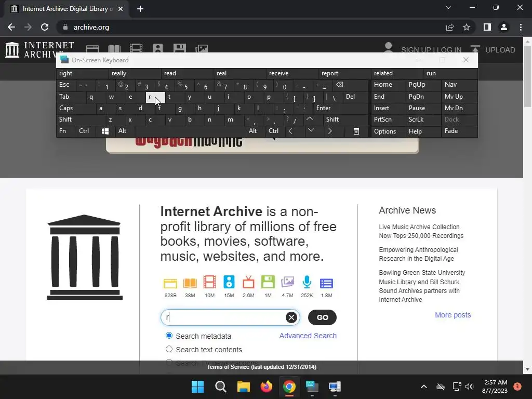Click scrollbar down arrow of the page
Screen dimensions: 532x399
click(x=528, y=369)
